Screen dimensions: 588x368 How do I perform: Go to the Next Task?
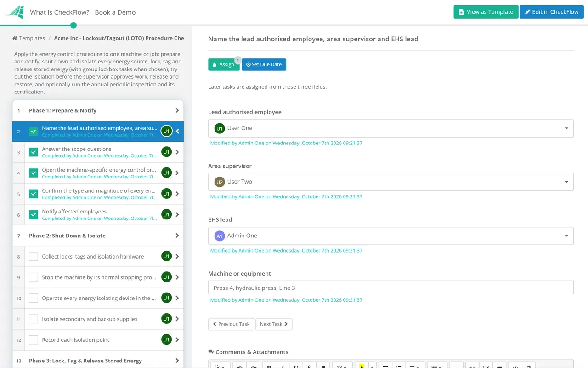(274, 324)
